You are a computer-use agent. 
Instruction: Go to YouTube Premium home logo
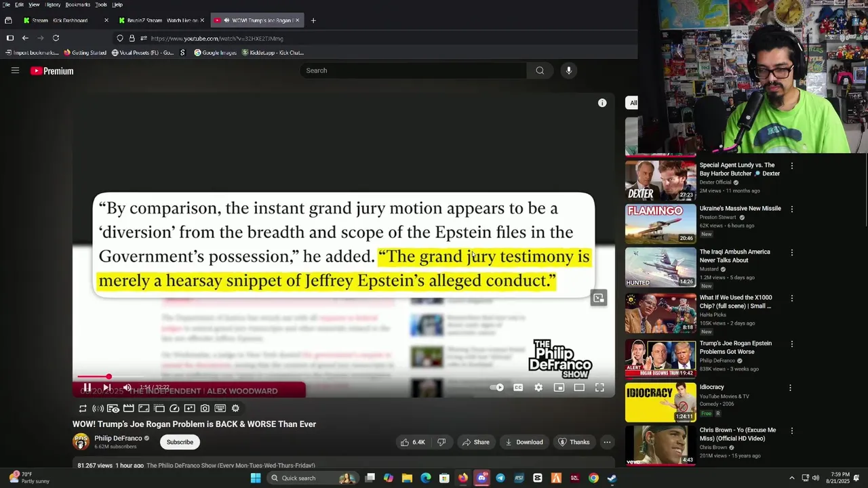(x=52, y=70)
